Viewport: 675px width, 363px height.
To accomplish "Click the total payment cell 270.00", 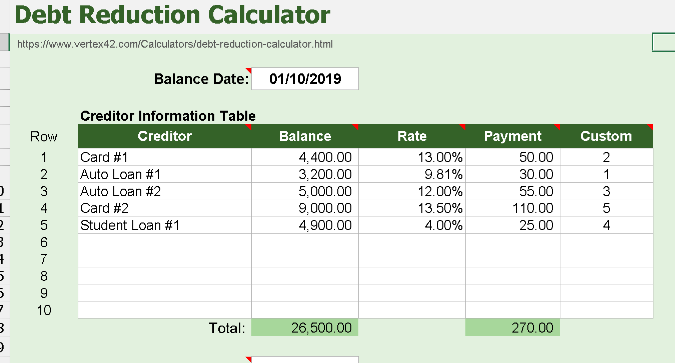I will pyautogui.click(x=513, y=328).
